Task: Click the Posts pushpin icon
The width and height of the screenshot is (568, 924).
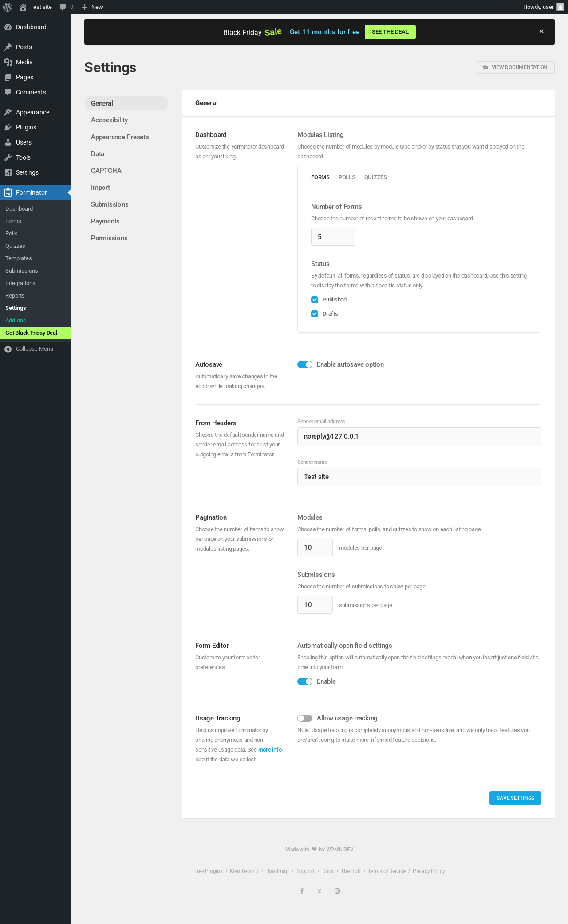Action: pyautogui.click(x=8, y=47)
